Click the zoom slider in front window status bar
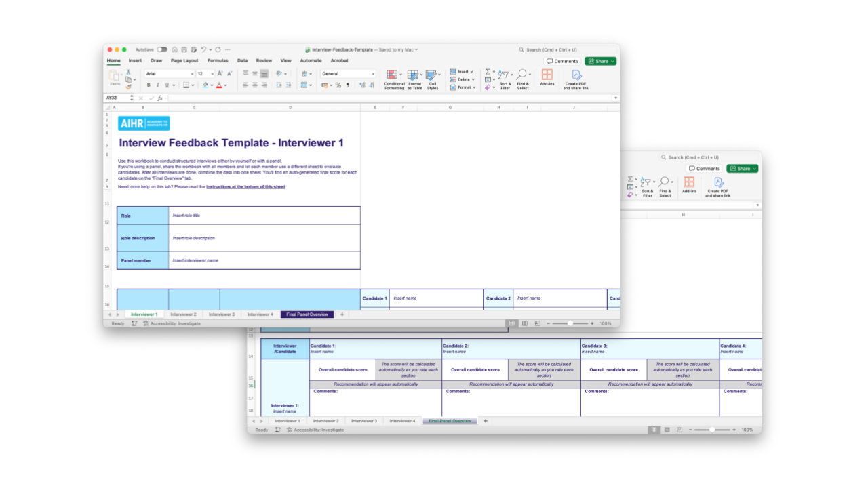Screen dimensions: 868x488 tap(570, 323)
